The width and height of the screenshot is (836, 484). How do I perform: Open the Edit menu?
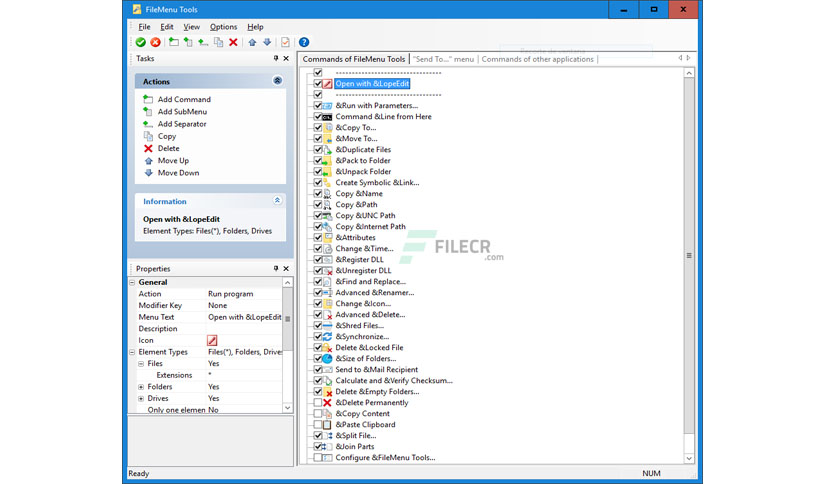point(167,27)
